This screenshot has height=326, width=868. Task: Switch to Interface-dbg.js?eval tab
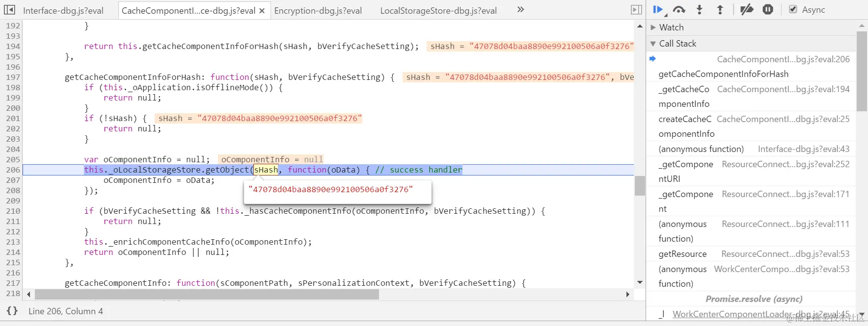(x=63, y=10)
